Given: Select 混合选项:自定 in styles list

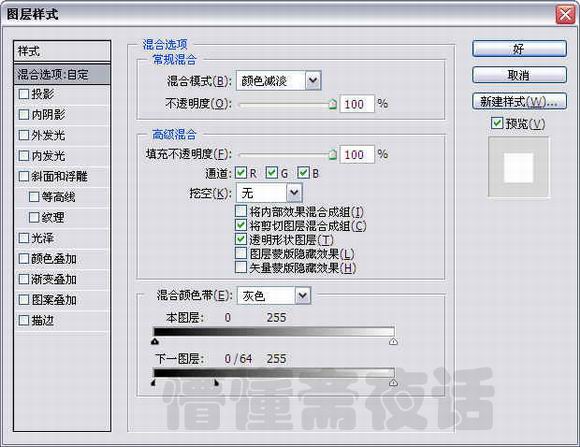Looking at the screenshot, I should tap(62, 74).
